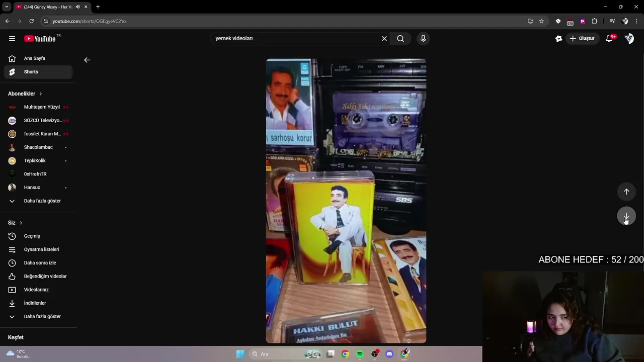The height and width of the screenshot is (362, 644).
Task: Open Beğendiğim videolar
Action: pos(38,277)
